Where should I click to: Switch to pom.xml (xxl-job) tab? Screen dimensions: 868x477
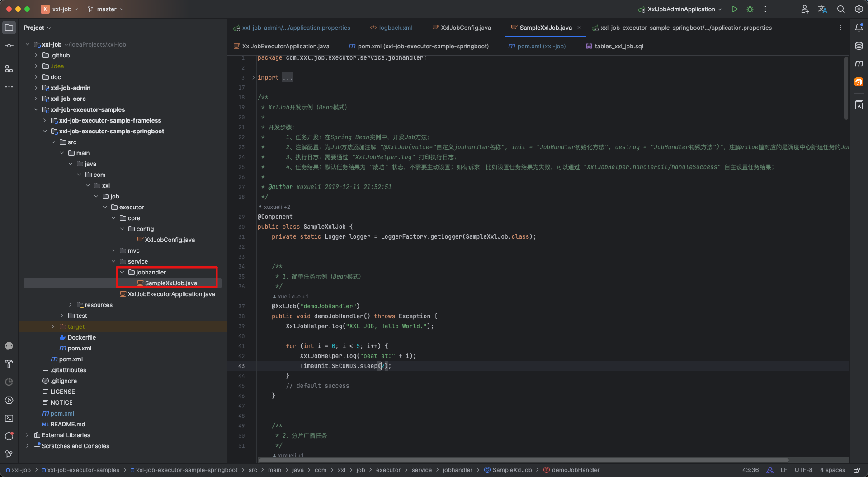click(x=537, y=46)
